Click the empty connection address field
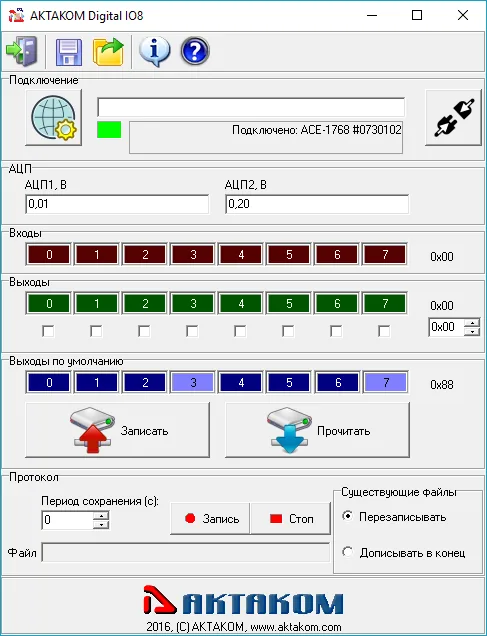 pyautogui.click(x=251, y=107)
